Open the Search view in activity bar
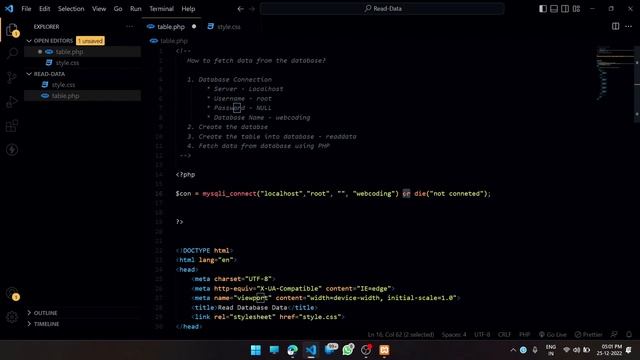 coord(12,53)
